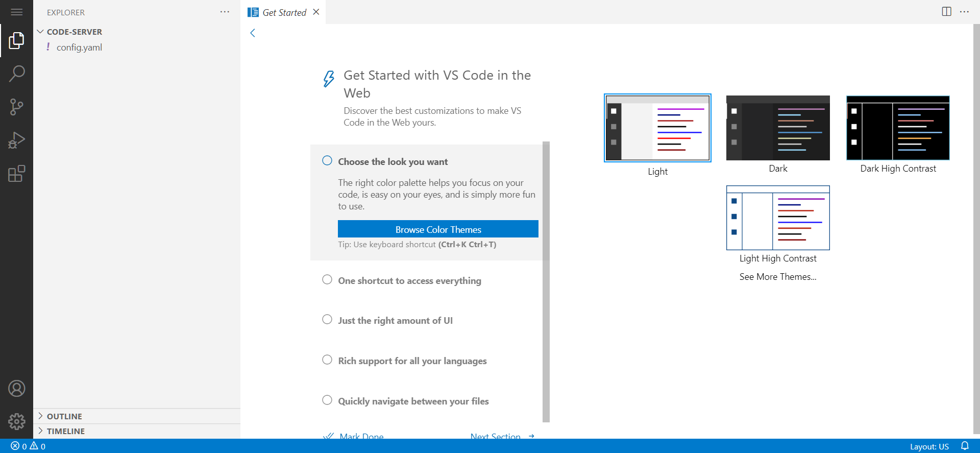The image size is (980, 453).
Task: Click the Browse Color Themes button
Action: point(438,229)
